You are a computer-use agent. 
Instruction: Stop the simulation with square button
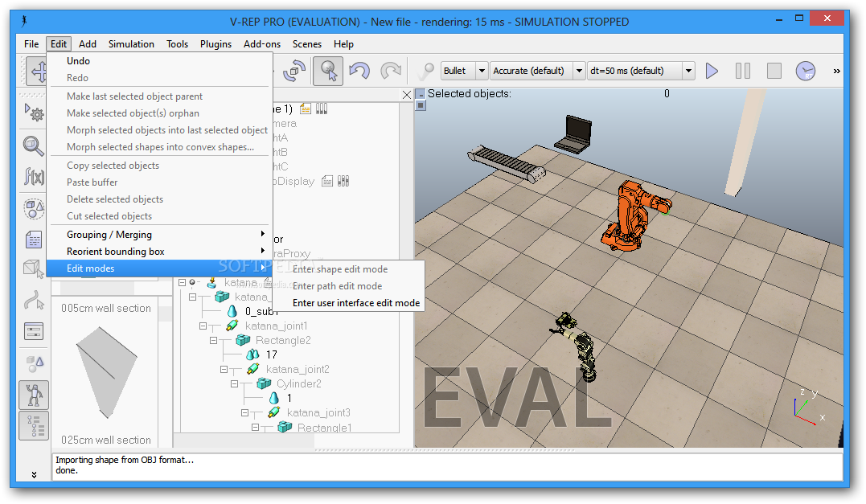click(774, 71)
